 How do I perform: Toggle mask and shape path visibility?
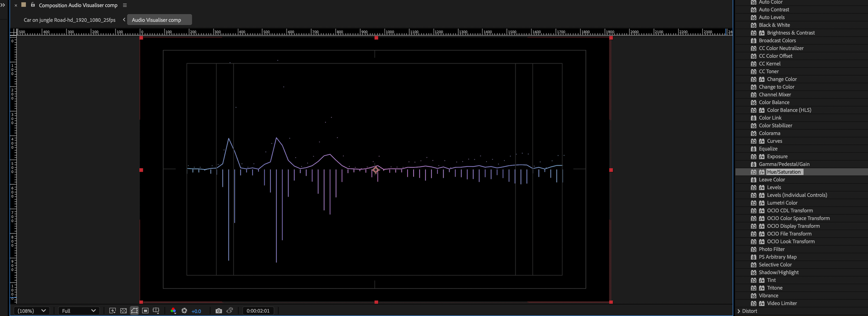click(x=135, y=311)
